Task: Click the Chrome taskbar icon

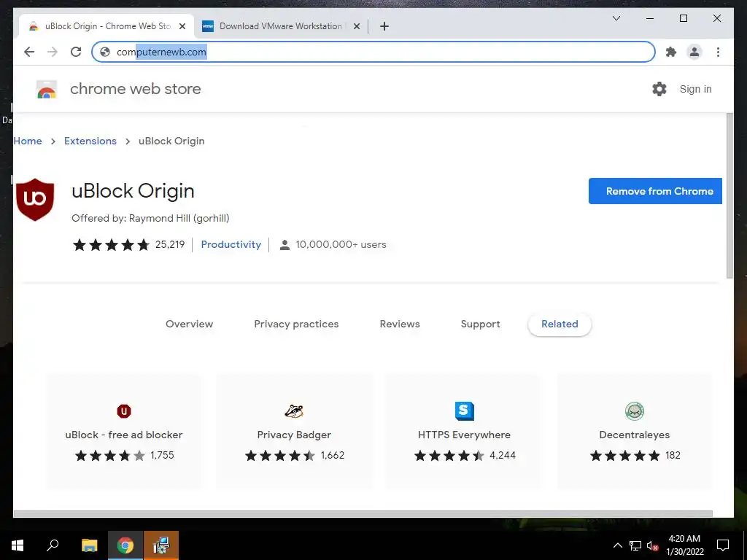Action: tap(125, 545)
